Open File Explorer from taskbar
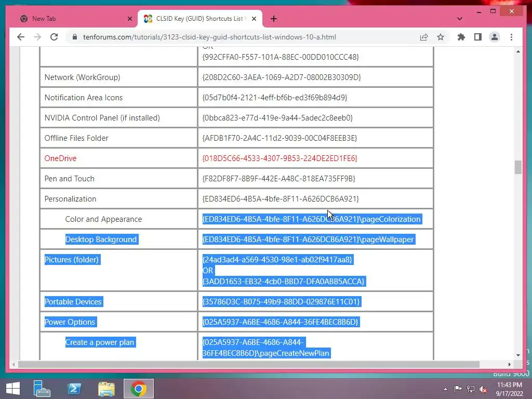532x399 pixels. click(106, 389)
